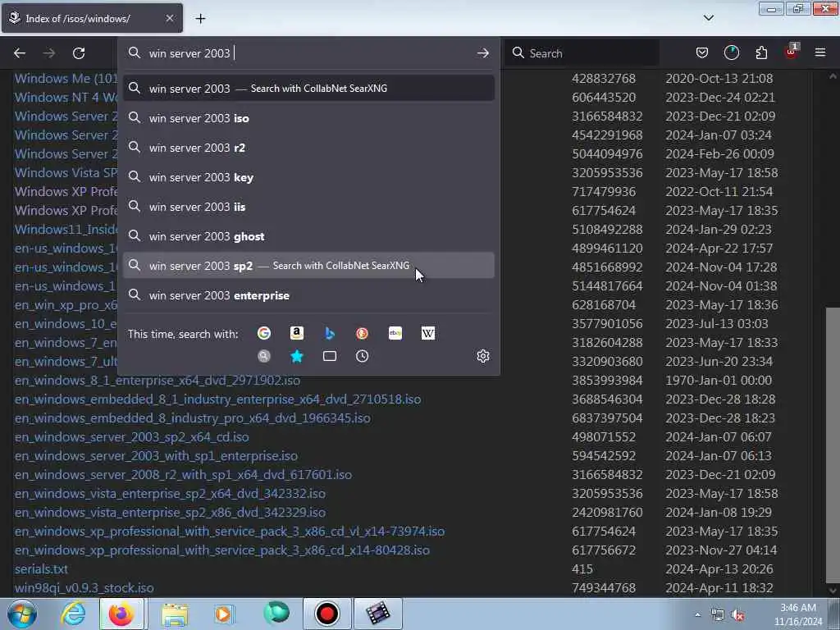Viewport: 840px width, 630px height.
Task: Open the Windows Vista SP link
Action: tap(66, 172)
